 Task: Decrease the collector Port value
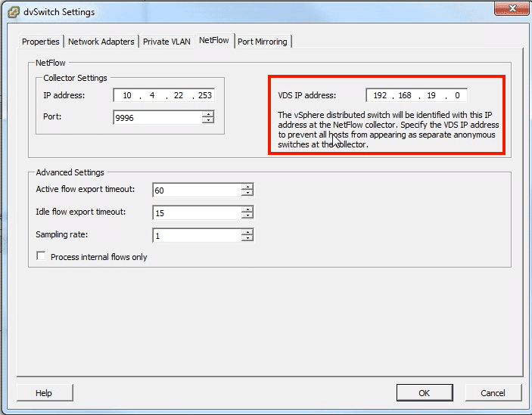(x=208, y=121)
